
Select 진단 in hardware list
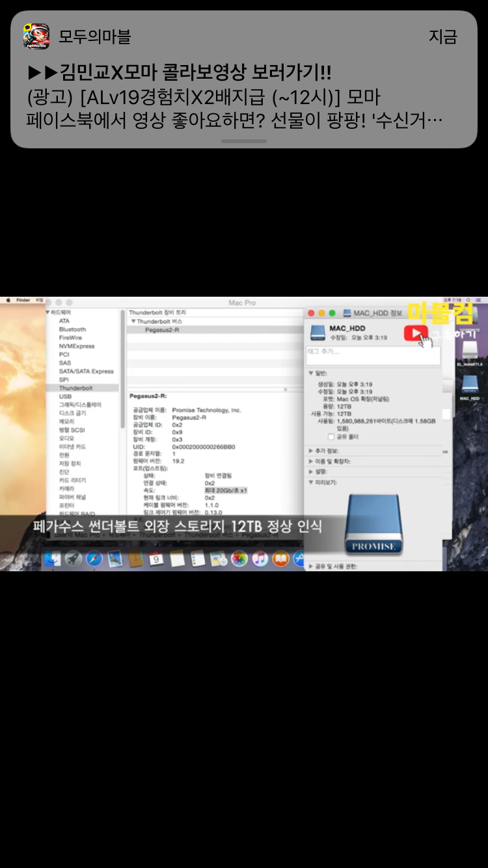click(x=64, y=472)
